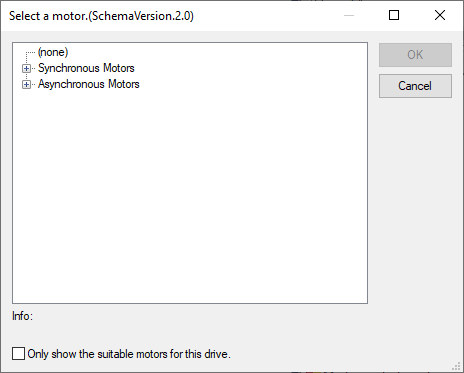Image resolution: width=464 pixels, height=373 pixels.
Task: Click the resize grip in dialog corner
Action: click(x=457, y=366)
